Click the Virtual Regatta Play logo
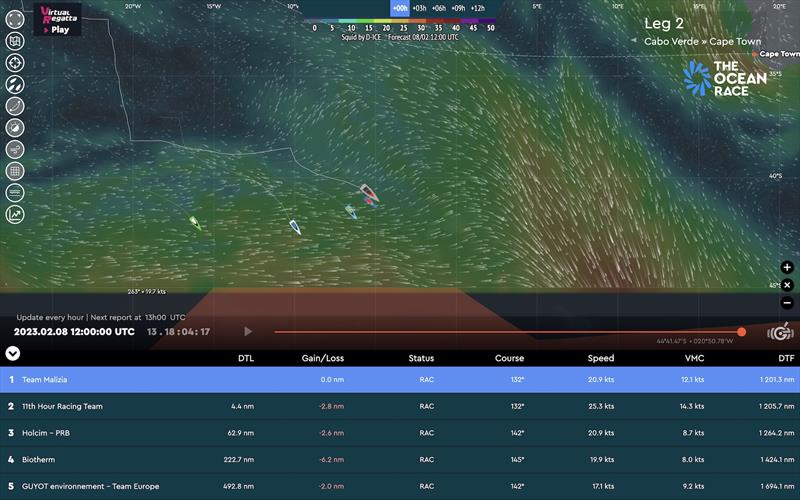 pos(57,19)
